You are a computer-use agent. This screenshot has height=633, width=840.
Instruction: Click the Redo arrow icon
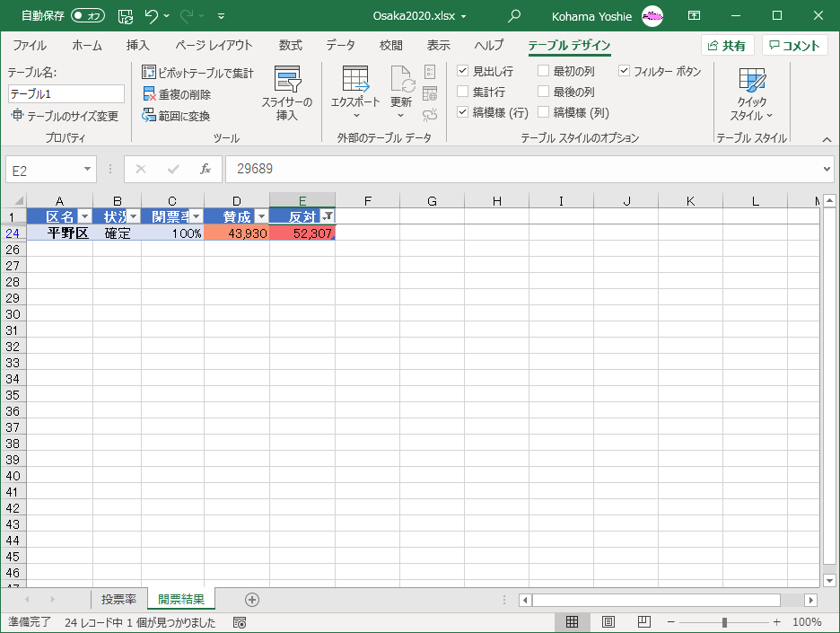(187, 16)
